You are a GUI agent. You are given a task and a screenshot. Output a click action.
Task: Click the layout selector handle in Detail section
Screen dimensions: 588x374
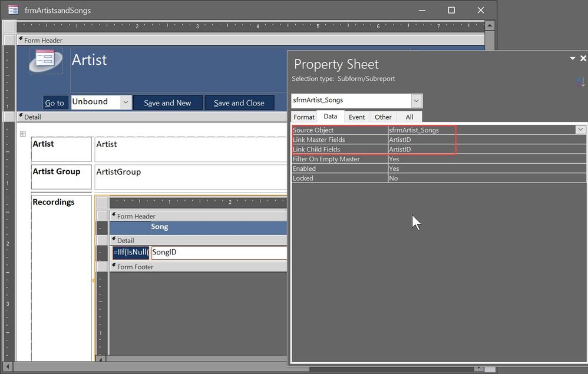(23, 134)
